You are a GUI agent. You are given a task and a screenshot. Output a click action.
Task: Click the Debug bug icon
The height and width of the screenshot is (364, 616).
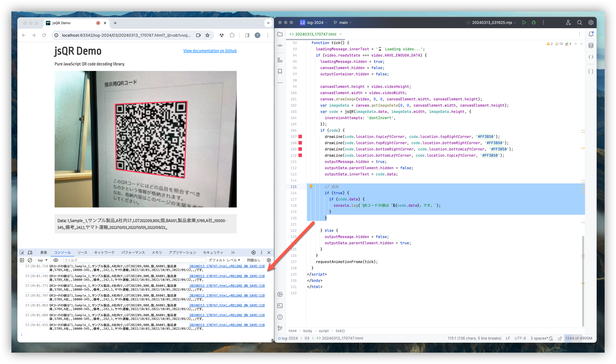pyautogui.click(x=534, y=23)
